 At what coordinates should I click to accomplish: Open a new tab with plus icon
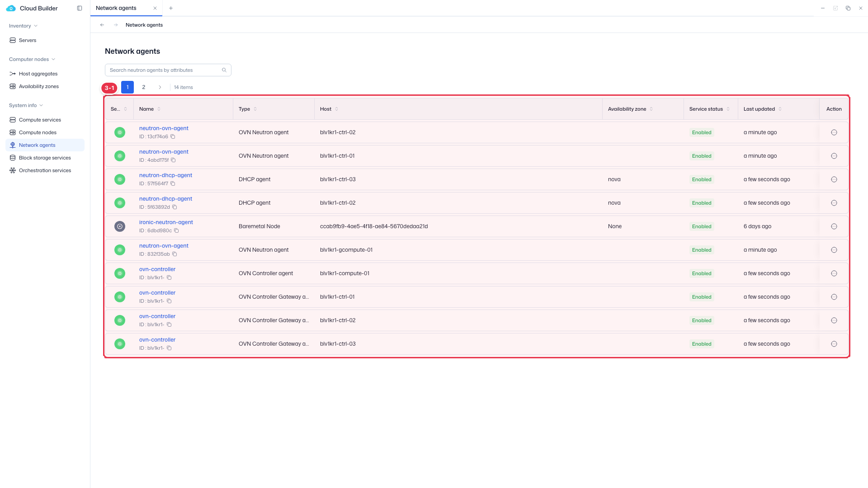170,8
